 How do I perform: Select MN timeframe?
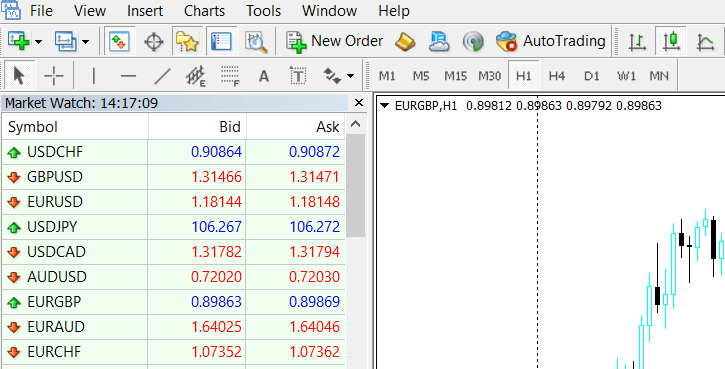point(659,75)
